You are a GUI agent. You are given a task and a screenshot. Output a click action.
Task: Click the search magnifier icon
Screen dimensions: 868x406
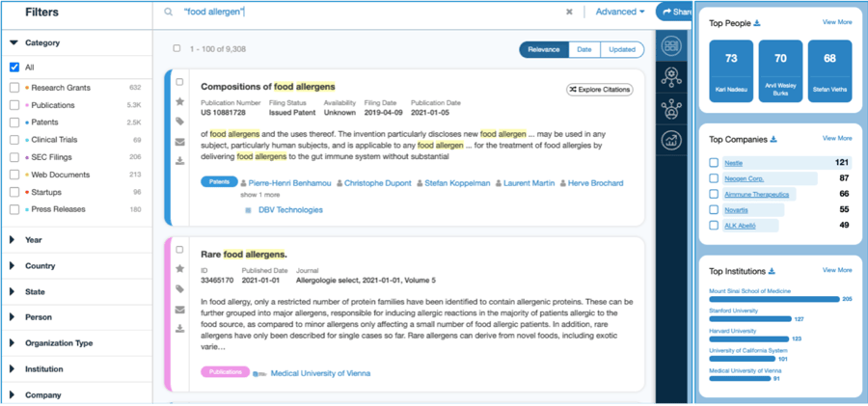tap(168, 13)
